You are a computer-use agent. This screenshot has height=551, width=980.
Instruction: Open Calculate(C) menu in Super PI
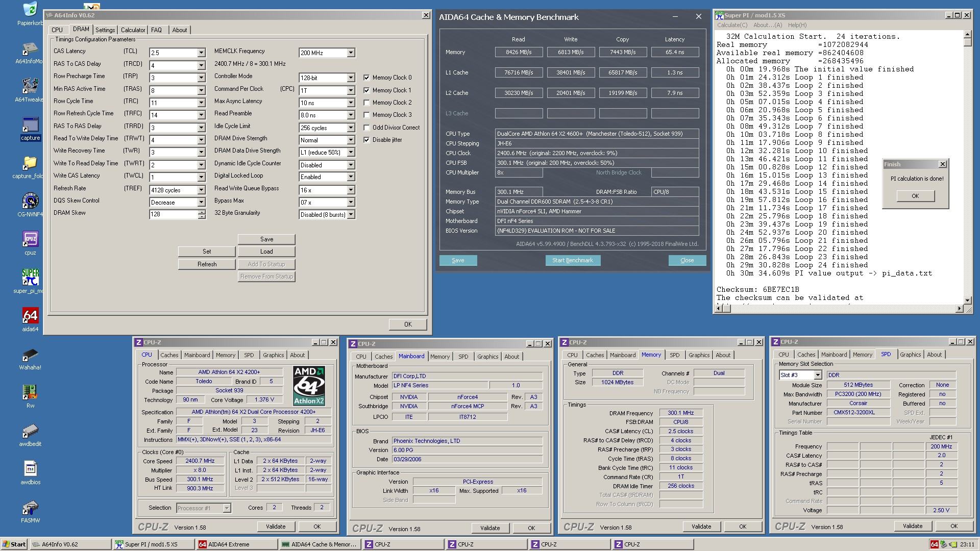pyautogui.click(x=732, y=25)
